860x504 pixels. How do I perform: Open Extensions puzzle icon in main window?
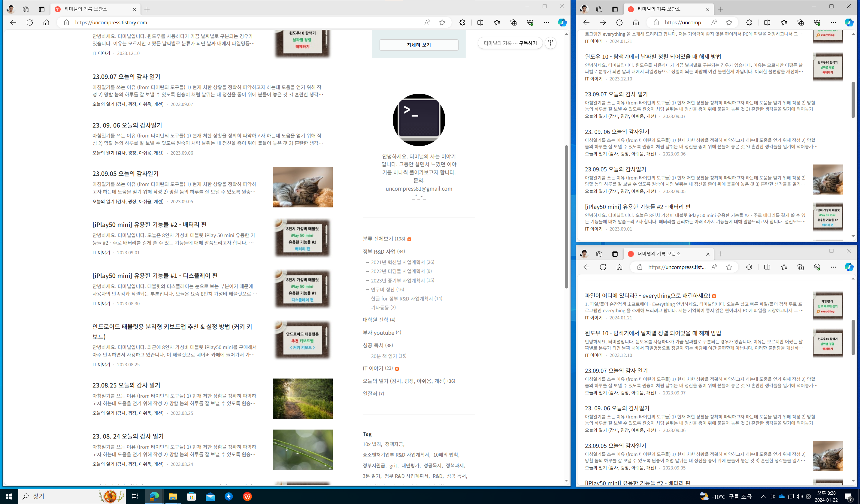tap(462, 23)
